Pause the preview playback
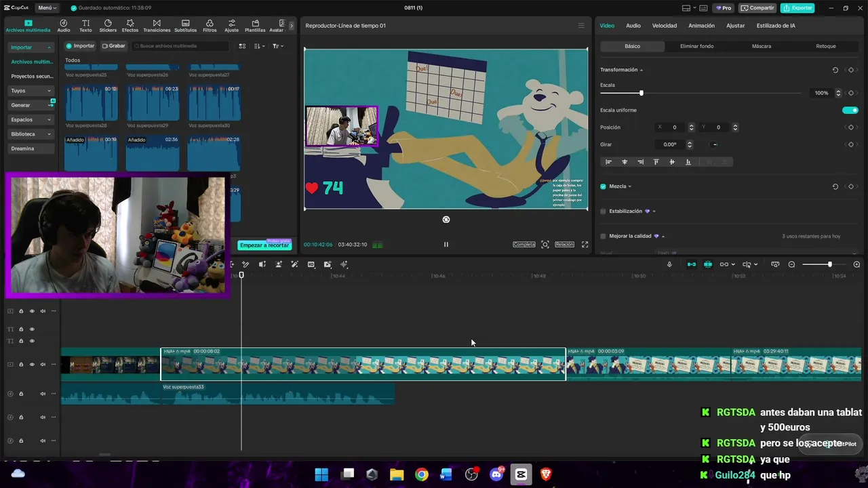The width and height of the screenshot is (868, 488). 446,245
